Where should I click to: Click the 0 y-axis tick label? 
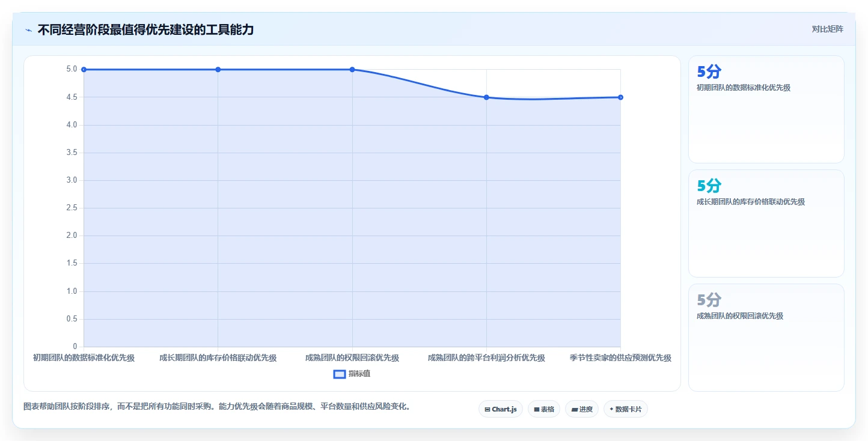pyautogui.click(x=75, y=347)
